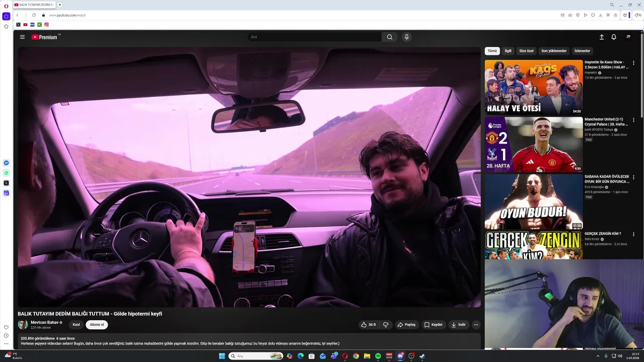Select the Tümü filter chip

[492, 51]
